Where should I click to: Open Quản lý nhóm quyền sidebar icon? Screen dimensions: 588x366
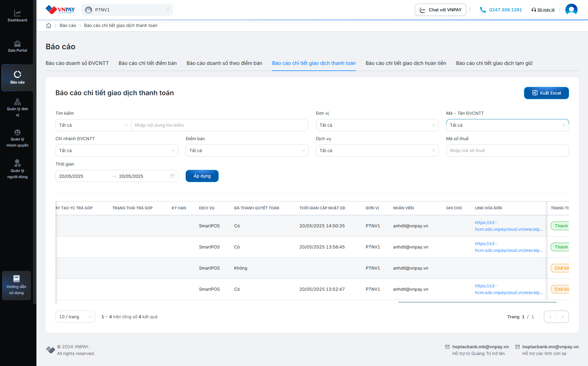point(17,133)
